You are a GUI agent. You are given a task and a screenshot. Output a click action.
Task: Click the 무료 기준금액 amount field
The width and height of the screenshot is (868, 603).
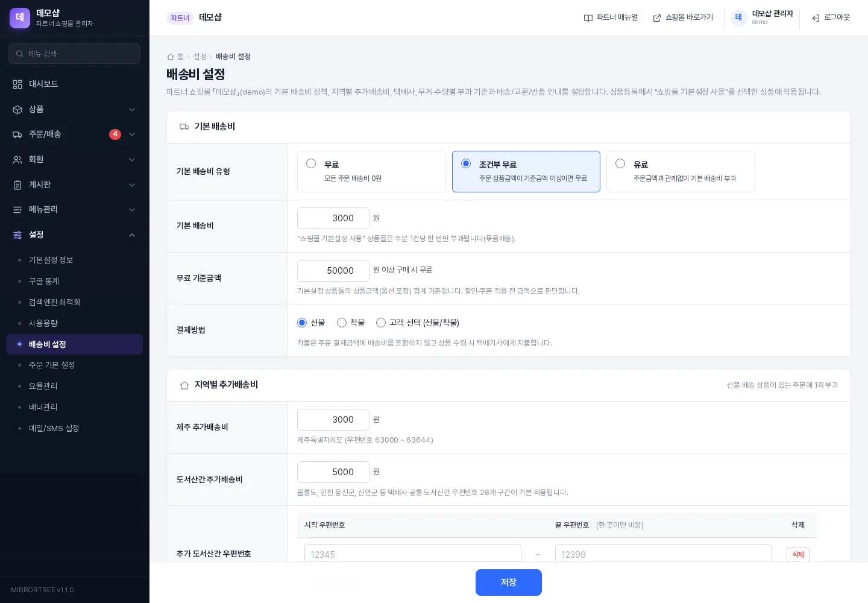(x=333, y=271)
